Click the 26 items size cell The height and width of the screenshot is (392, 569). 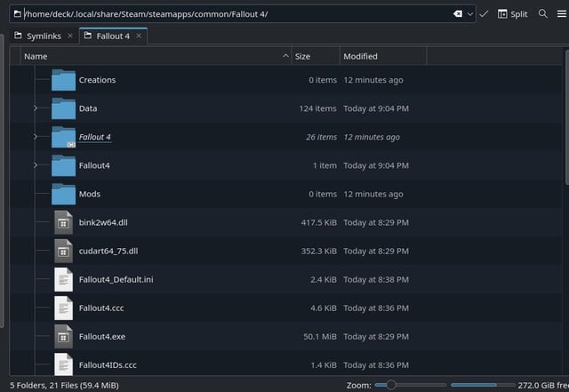coord(321,137)
